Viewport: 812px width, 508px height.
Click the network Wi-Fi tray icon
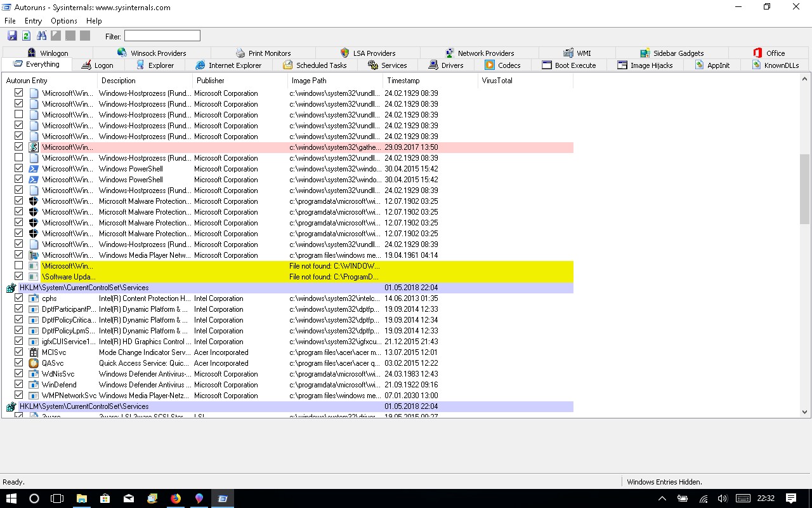[703, 498]
